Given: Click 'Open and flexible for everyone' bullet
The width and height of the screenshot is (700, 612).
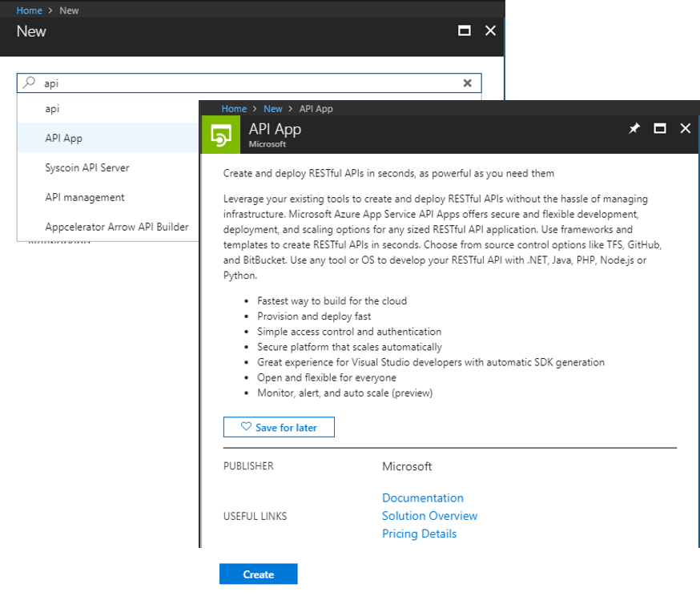Looking at the screenshot, I should pos(326,377).
